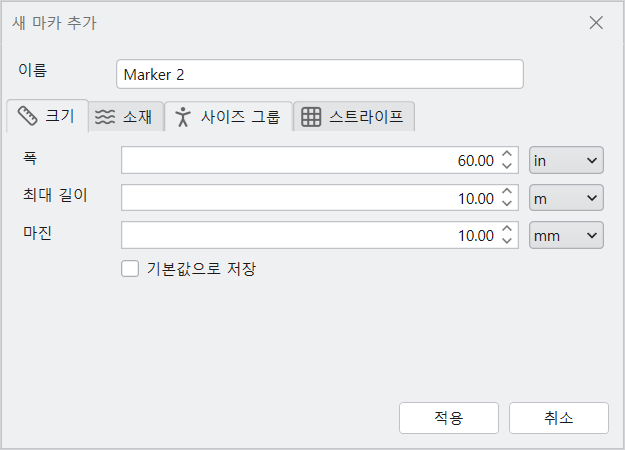Open the 폭 unit dropdown showing in

click(x=566, y=160)
